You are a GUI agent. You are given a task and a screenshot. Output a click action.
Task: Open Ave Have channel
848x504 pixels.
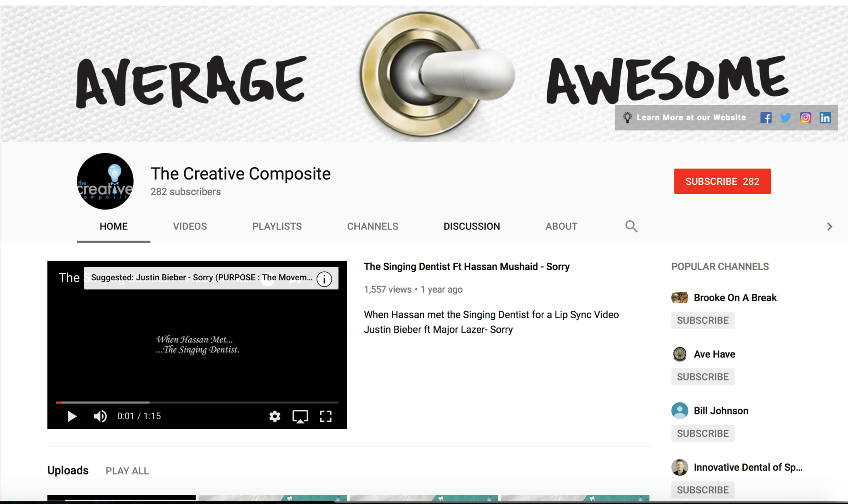pyautogui.click(x=714, y=354)
